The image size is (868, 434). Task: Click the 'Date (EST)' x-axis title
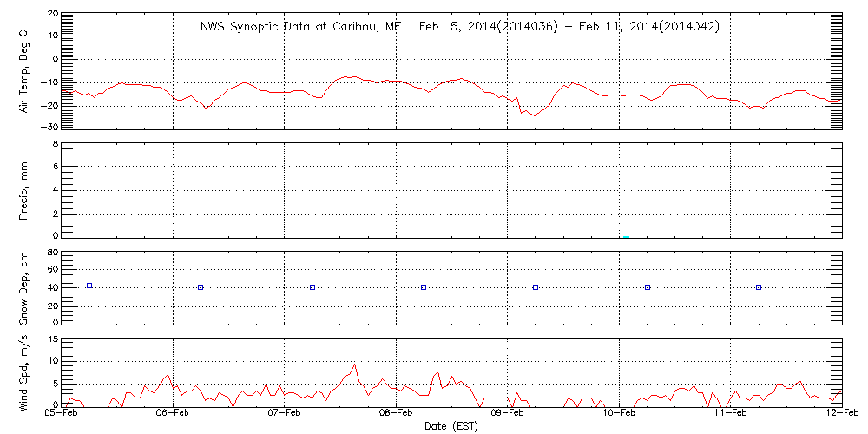(450, 426)
